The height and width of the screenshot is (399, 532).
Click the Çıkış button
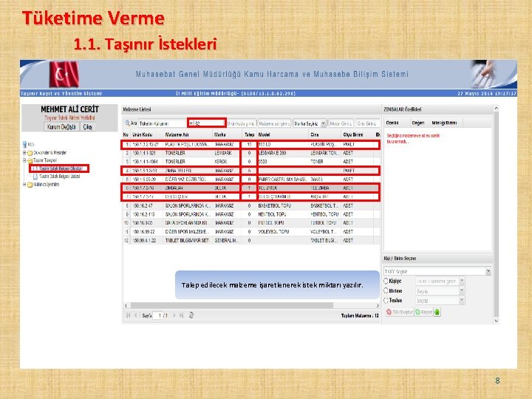pos(88,127)
